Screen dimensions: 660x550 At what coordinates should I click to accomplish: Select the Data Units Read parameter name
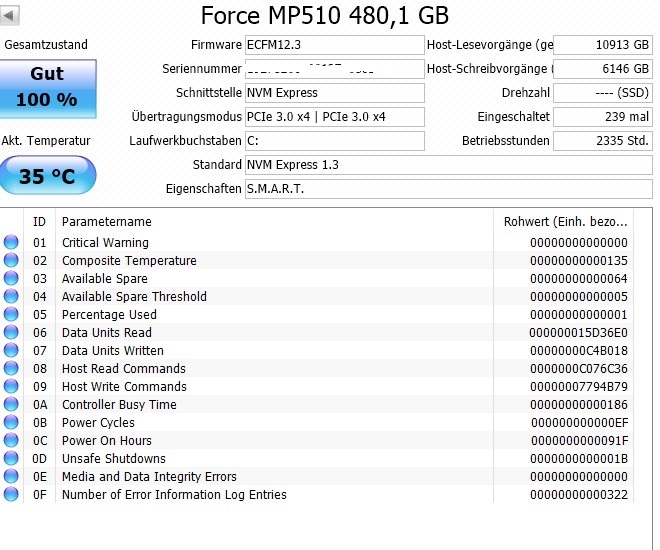tap(107, 332)
